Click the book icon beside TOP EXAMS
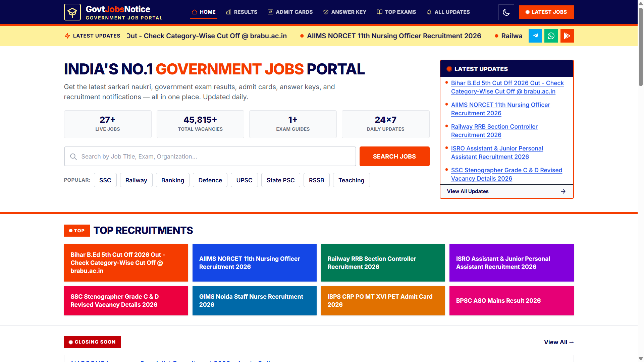Screen dimensions: 644x362 coord(379,12)
